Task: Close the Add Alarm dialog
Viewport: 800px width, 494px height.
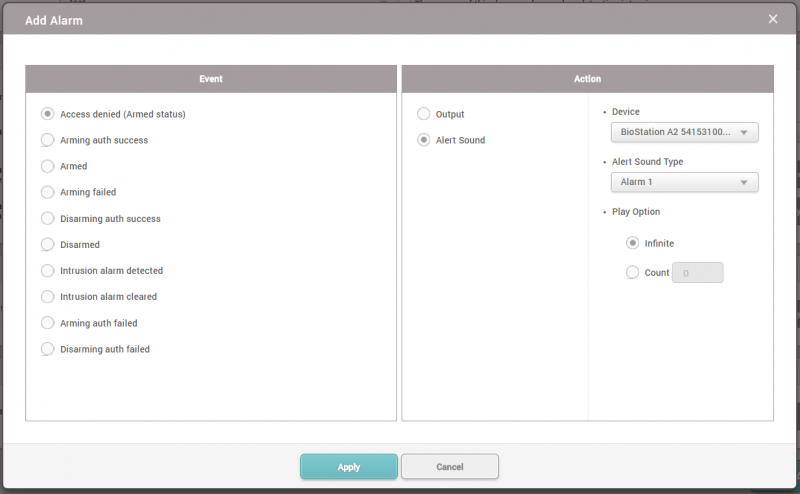Action: coord(773,19)
